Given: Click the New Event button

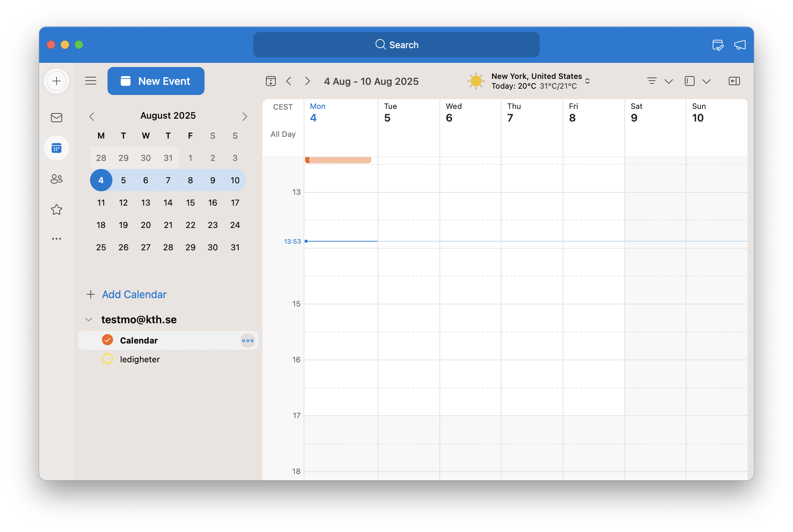Looking at the screenshot, I should (156, 81).
